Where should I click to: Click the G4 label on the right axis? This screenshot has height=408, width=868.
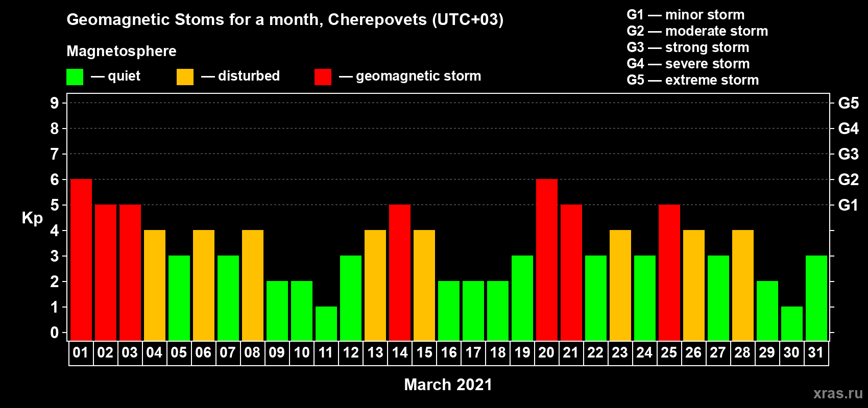coord(848,129)
